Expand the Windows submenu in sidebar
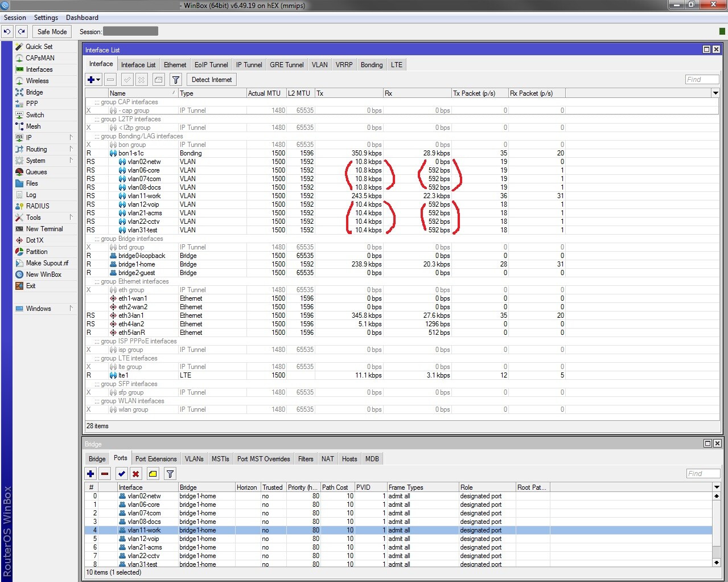Screen dimensions: 728x582 (x=71, y=309)
